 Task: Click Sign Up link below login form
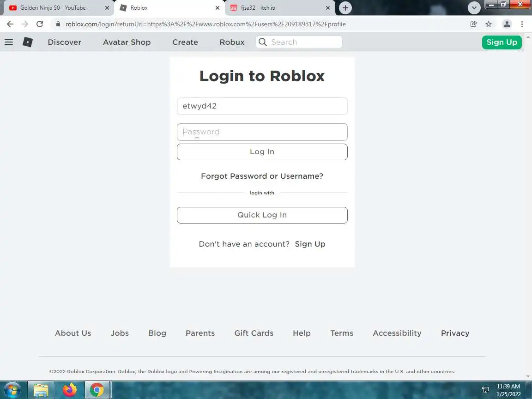point(310,244)
